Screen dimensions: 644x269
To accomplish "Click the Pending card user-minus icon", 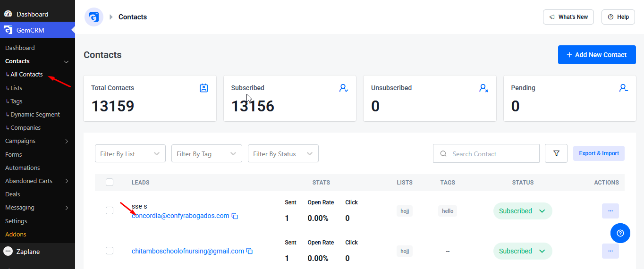I will click(623, 88).
